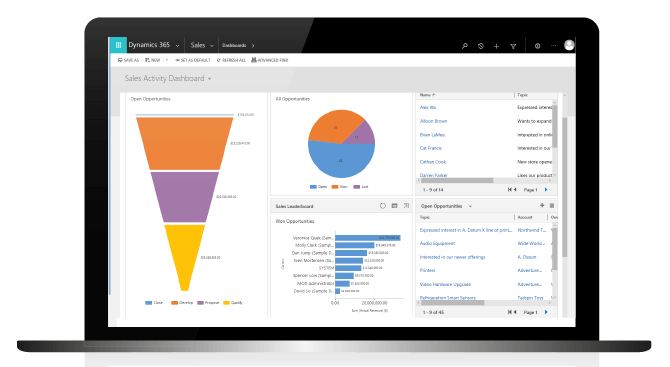
Task: Open the settings gear in top bar
Action: (537, 46)
